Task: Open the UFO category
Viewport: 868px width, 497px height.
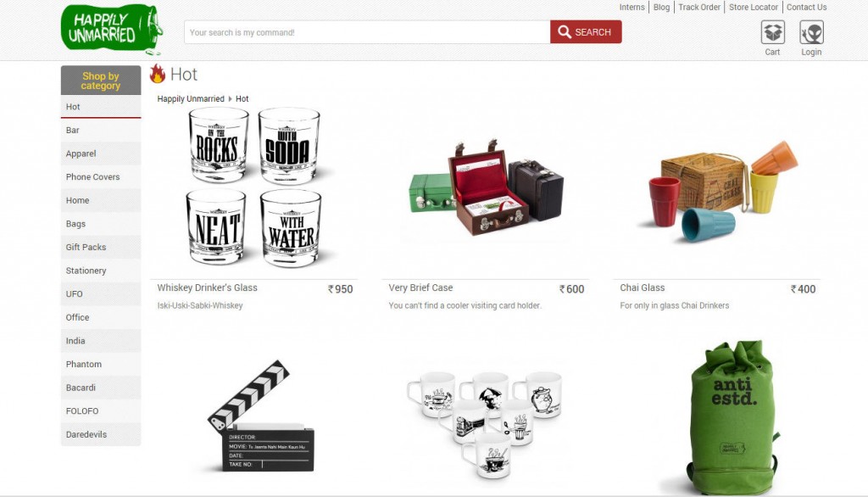Action: 101,294
